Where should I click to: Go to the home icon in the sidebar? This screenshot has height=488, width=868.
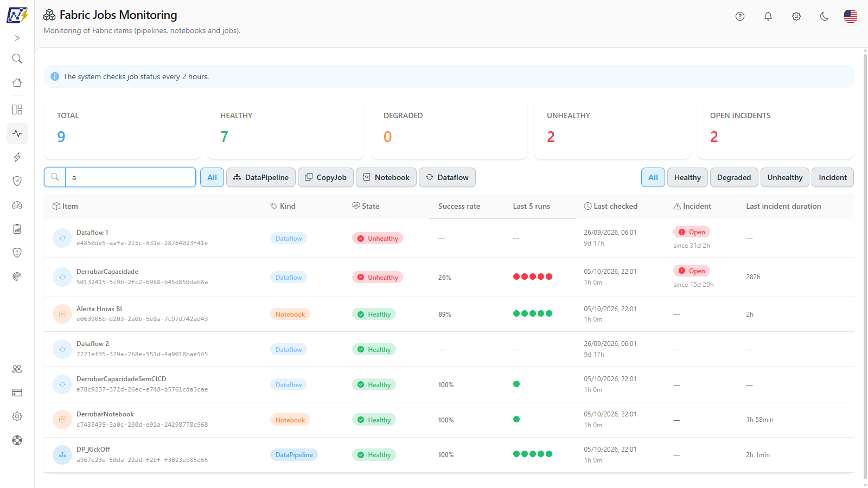[17, 82]
